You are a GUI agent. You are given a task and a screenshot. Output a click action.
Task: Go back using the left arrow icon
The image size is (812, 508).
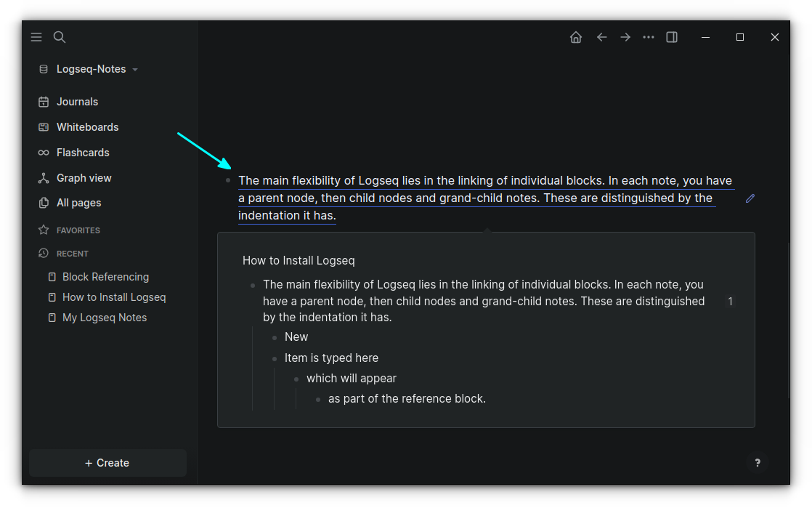(602, 37)
